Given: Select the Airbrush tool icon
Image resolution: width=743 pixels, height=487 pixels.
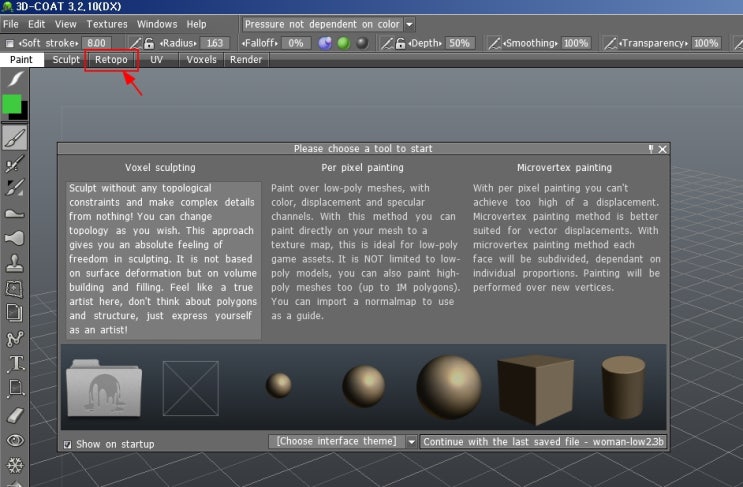Looking at the screenshot, I should tap(15, 163).
